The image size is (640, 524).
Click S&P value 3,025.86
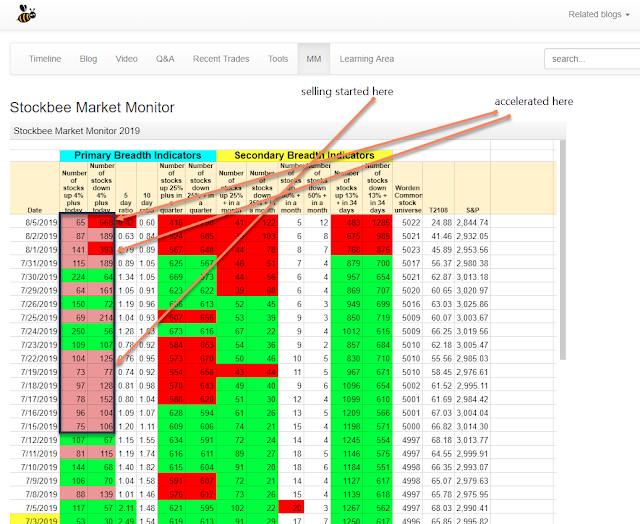click(x=472, y=304)
